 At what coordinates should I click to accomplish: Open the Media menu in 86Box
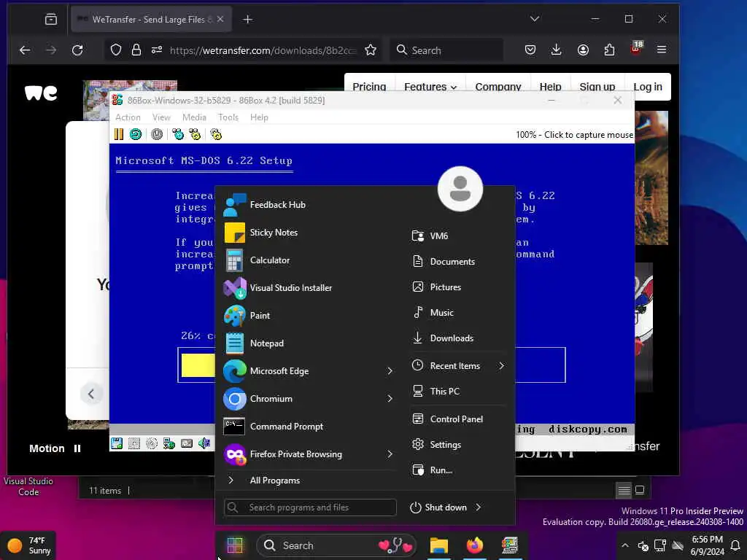pyautogui.click(x=194, y=117)
